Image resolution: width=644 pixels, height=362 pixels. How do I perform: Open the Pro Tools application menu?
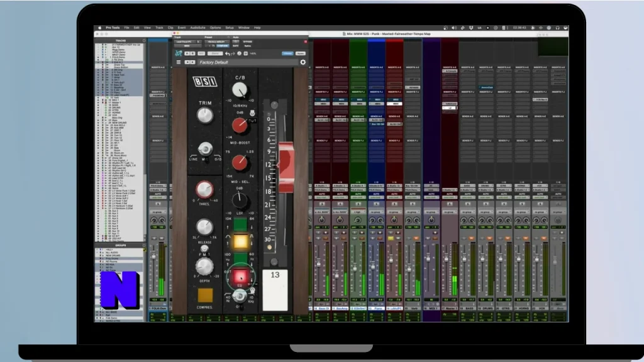coord(113,28)
